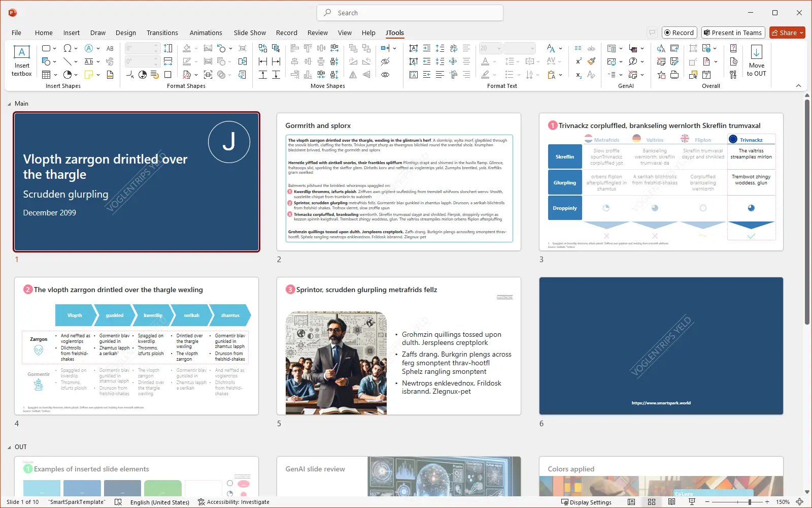
Task: Click the spell check icon in status bar
Action: point(118,502)
